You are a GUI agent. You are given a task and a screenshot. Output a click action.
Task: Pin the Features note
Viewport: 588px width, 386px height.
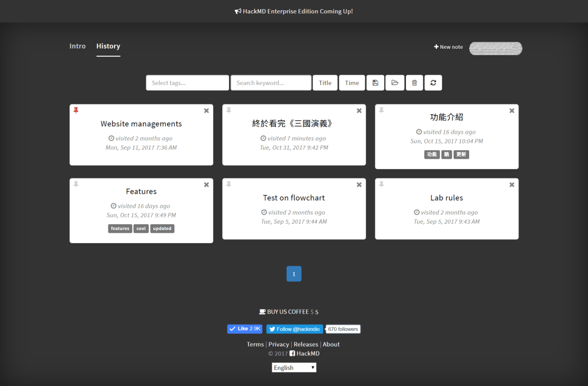click(76, 185)
